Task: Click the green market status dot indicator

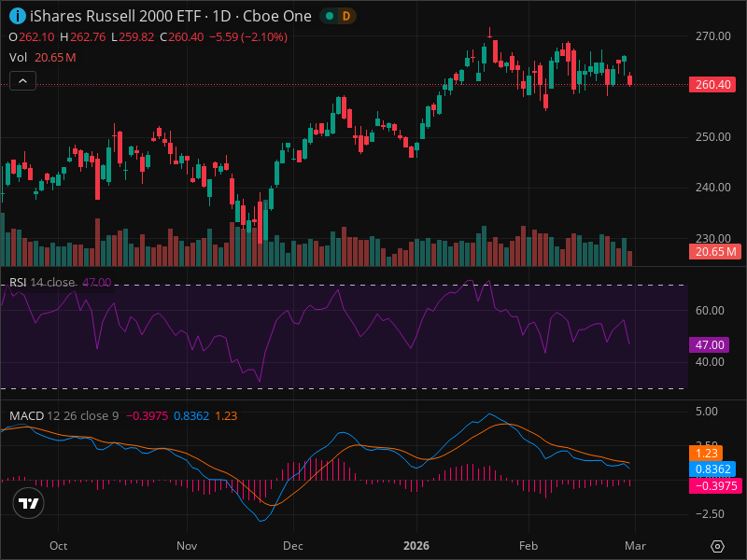Action: click(x=329, y=16)
